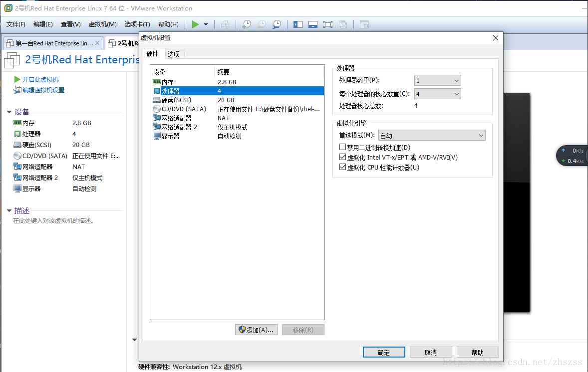Click the send Ctrl+Alt+Del toolbar icon
The height and width of the screenshot is (372, 588).
pyautogui.click(x=225, y=24)
